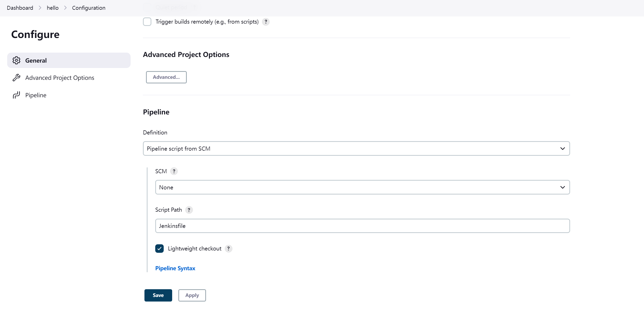
Task: Click the chevron after Dashboard breadcrumb
Action: tap(40, 8)
